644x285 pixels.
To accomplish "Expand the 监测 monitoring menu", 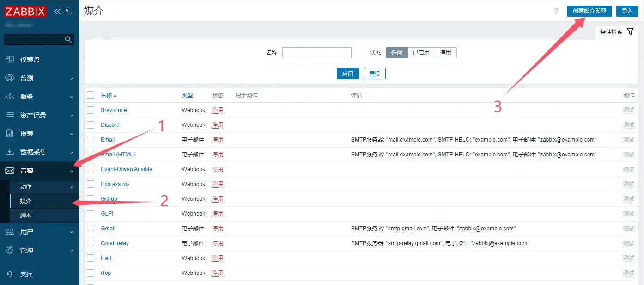I will pyautogui.click(x=39, y=78).
